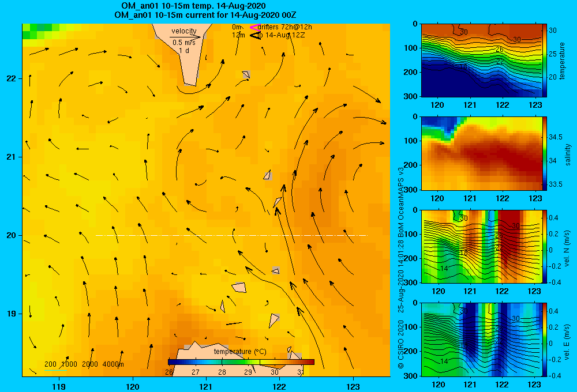The width and height of the screenshot is (577, 392).
Task: Click the '14' contour label in vel. E panel
Action: (x=444, y=361)
